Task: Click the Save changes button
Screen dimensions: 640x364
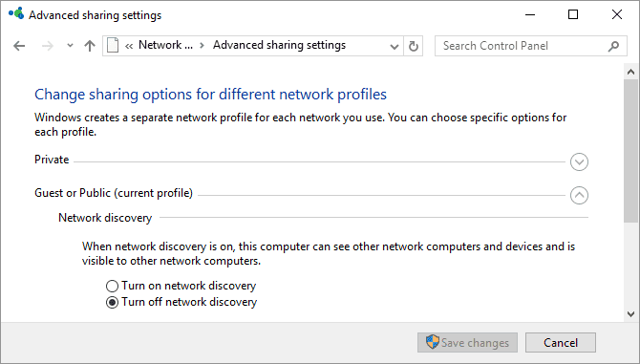Action: (467, 342)
